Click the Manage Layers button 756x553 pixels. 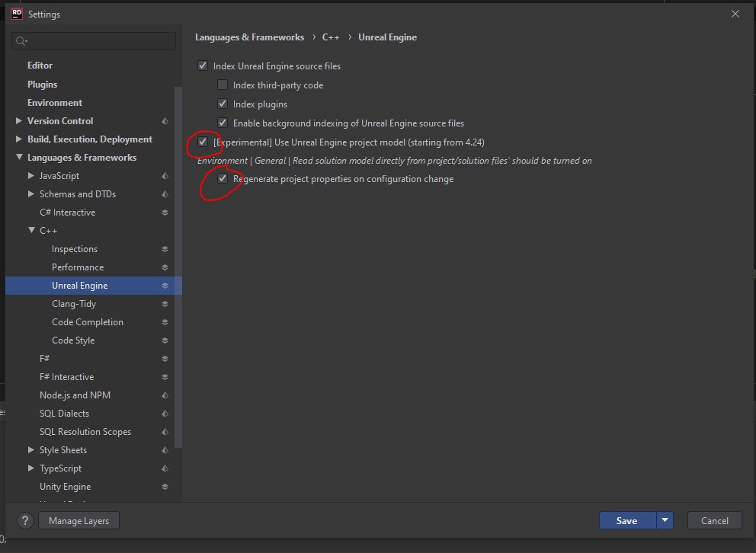point(79,521)
